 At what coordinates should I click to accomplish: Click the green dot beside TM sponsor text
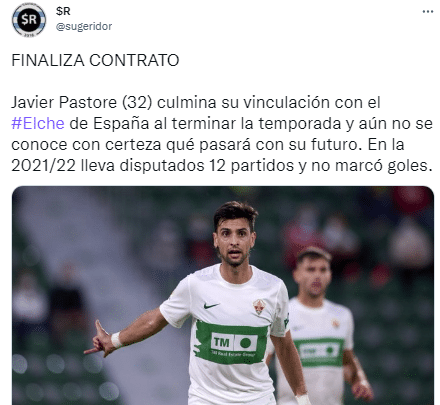point(246,342)
